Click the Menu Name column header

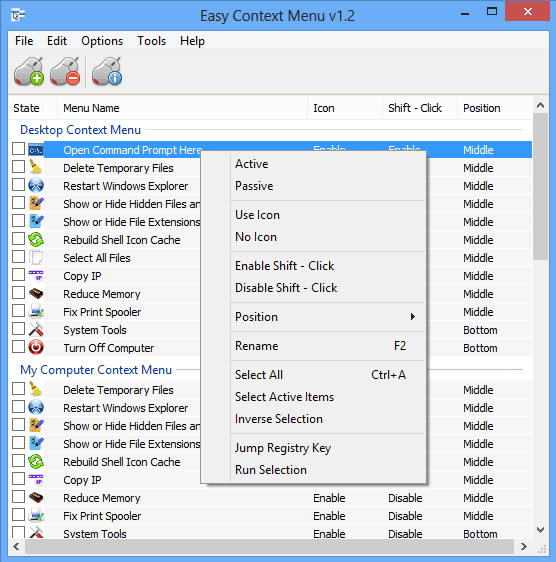pyautogui.click(x=182, y=108)
